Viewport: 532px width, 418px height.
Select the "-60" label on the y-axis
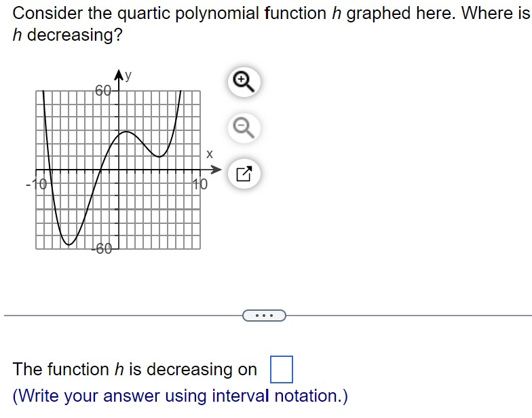(102, 248)
